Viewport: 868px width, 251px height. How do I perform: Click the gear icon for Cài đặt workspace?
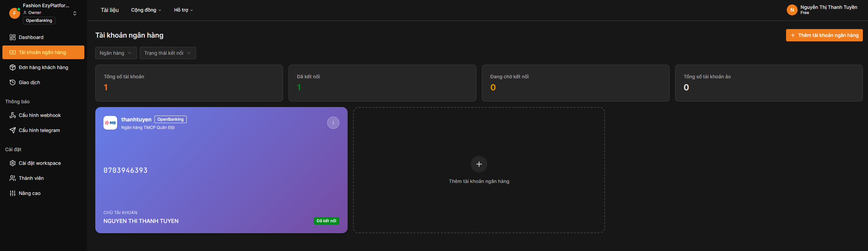13,163
